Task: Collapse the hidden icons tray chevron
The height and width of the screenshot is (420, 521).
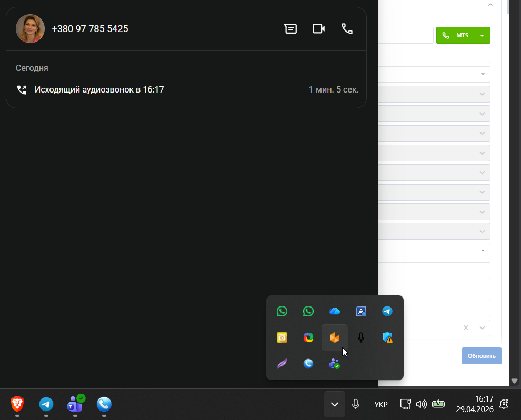Action: 335,404
